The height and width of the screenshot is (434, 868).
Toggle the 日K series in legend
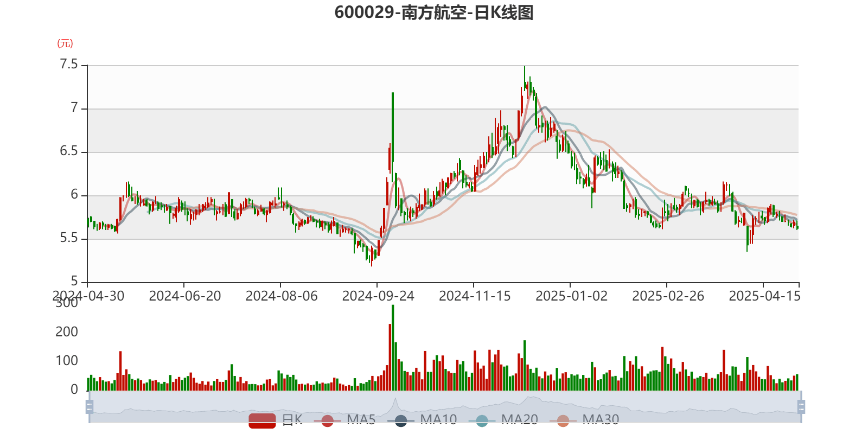(276, 420)
